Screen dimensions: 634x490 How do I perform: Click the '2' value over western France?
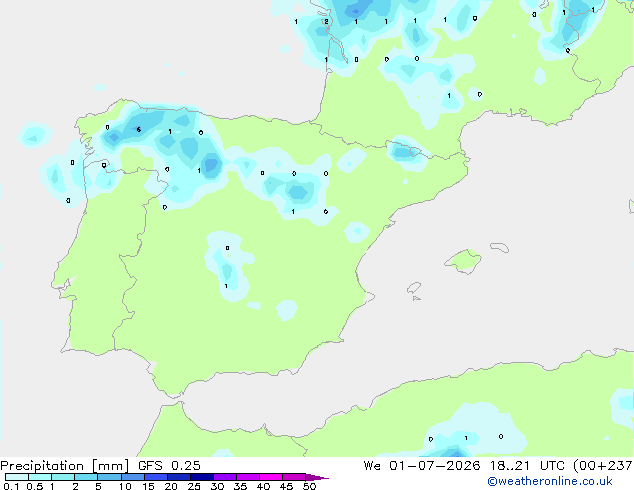326,21
